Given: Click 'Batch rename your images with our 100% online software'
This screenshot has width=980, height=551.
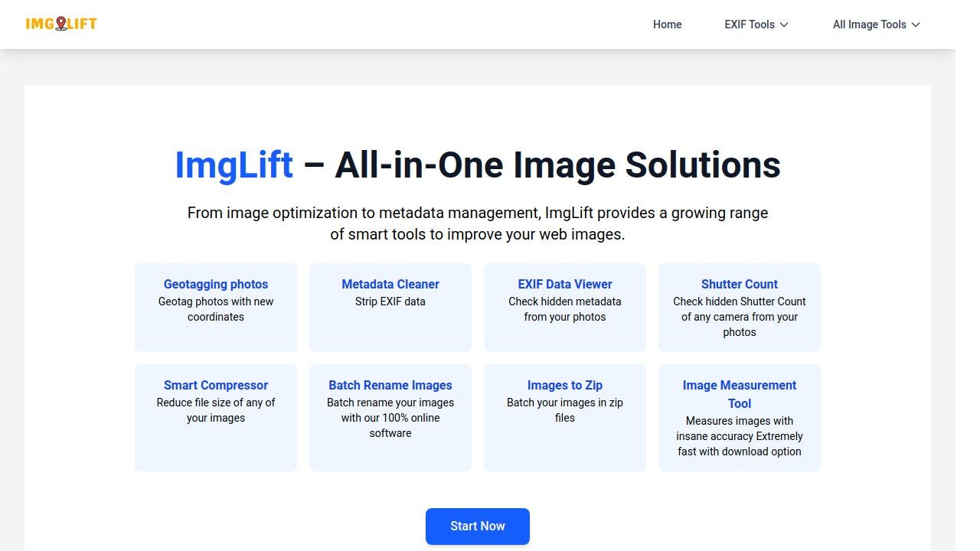Looking at the screenshot, I should click(x=390, y=418).
